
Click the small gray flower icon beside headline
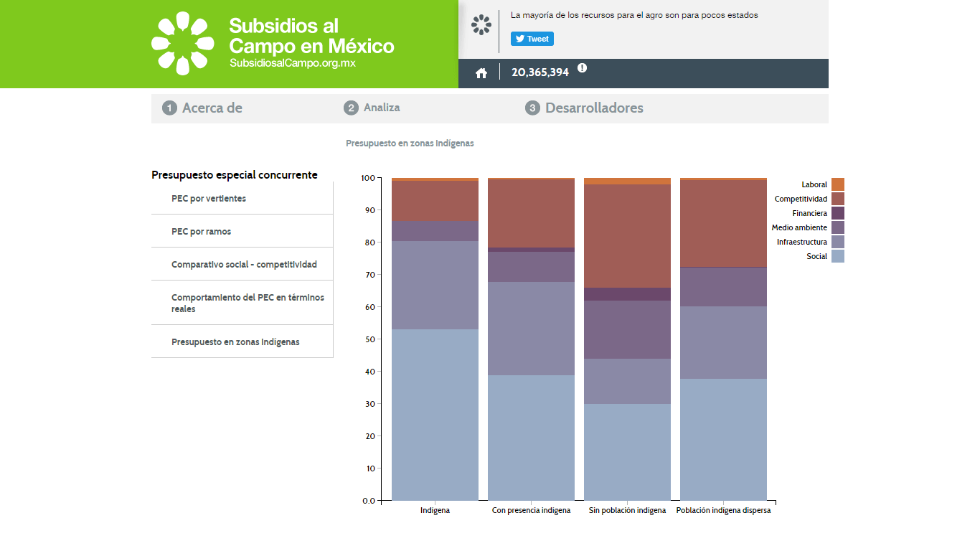481,25
